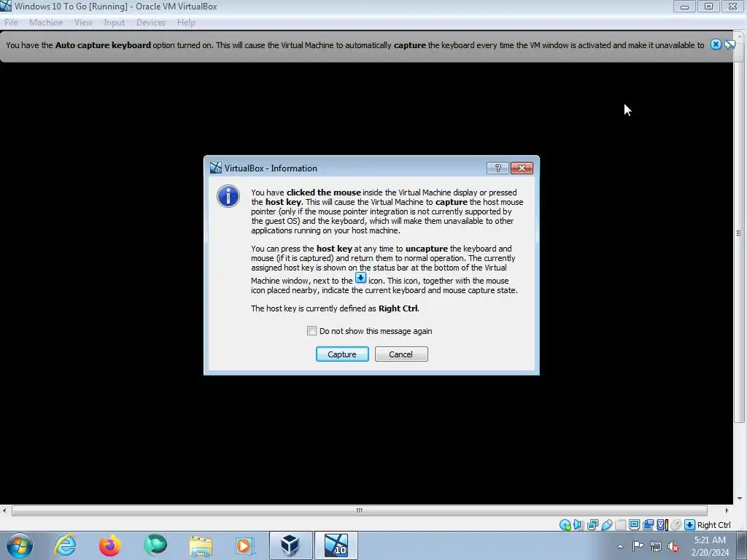Open the Devices menu

(151, 23)
